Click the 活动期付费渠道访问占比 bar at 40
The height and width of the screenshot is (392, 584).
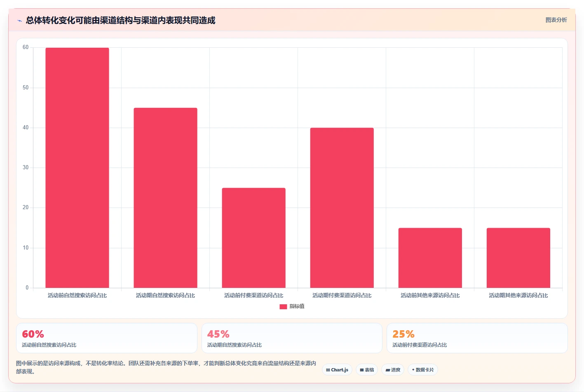(x=342, y=208)
